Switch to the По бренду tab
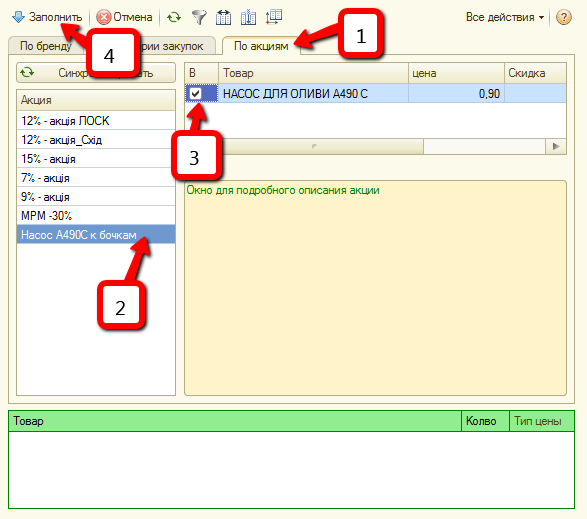Screen dimensions: 587x519 tap(46, 46)
